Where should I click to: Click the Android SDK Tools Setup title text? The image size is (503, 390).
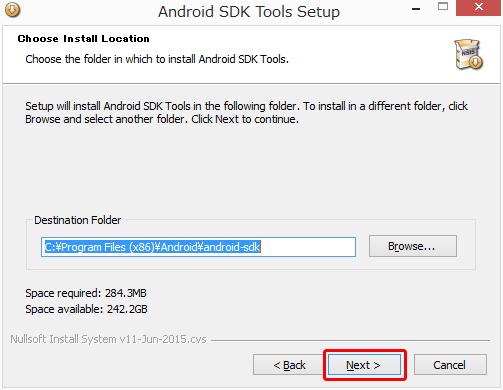pos(249,12)
